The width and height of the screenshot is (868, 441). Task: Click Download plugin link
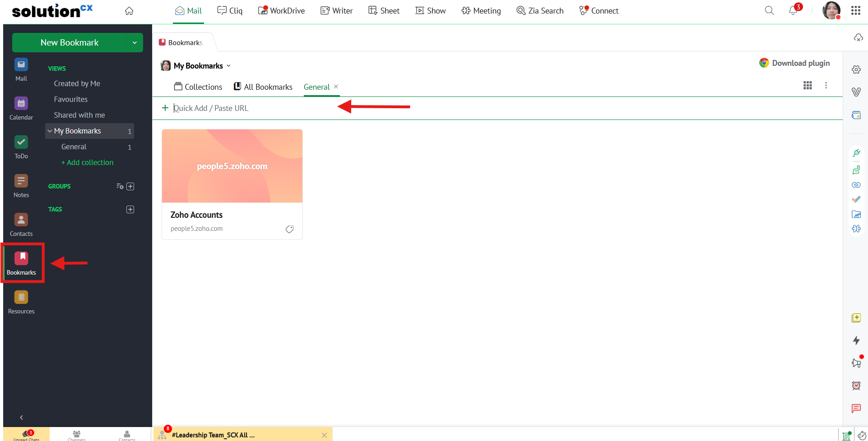(794, 63)
